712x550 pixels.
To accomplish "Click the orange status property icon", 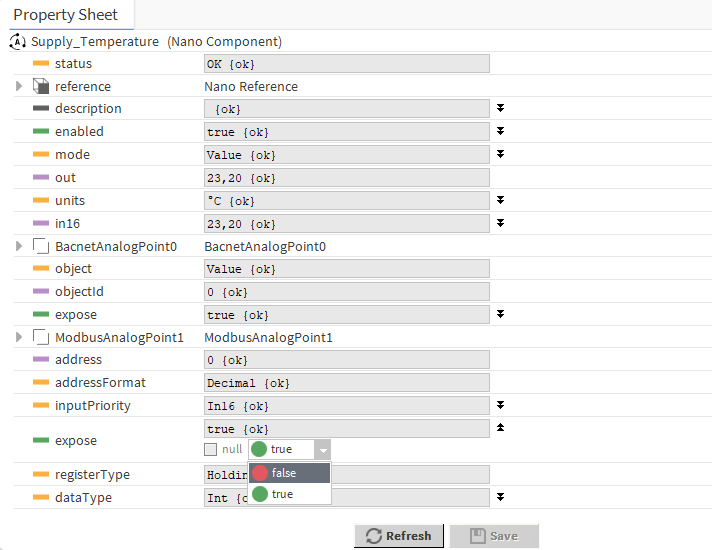I will (x=41, y=64).
